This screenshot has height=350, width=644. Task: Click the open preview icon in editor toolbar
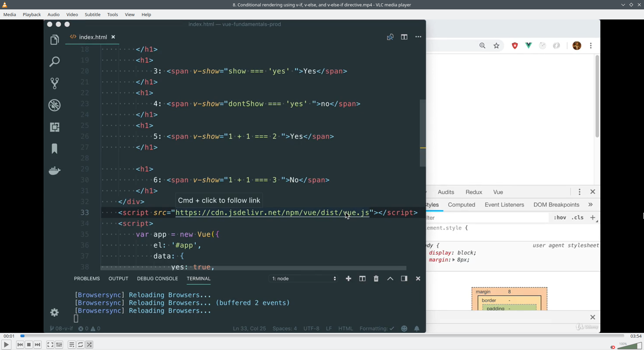click(x=390, y=37)
